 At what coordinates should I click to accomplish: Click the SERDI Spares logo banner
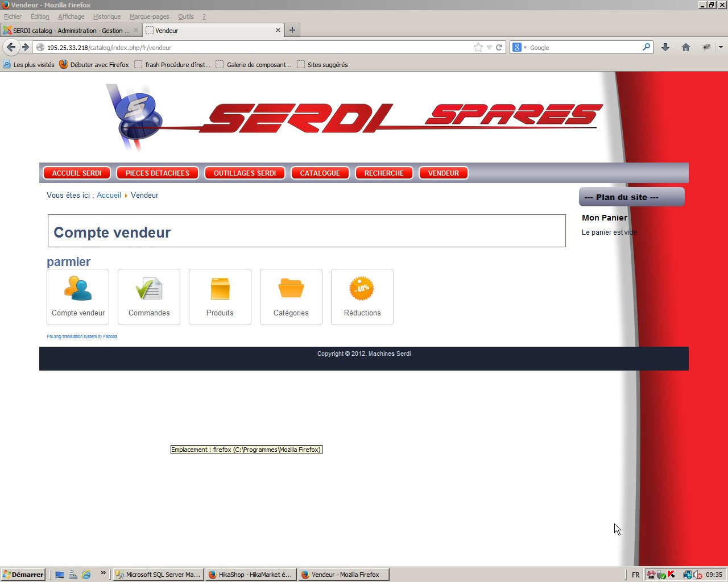click(354, 118)
